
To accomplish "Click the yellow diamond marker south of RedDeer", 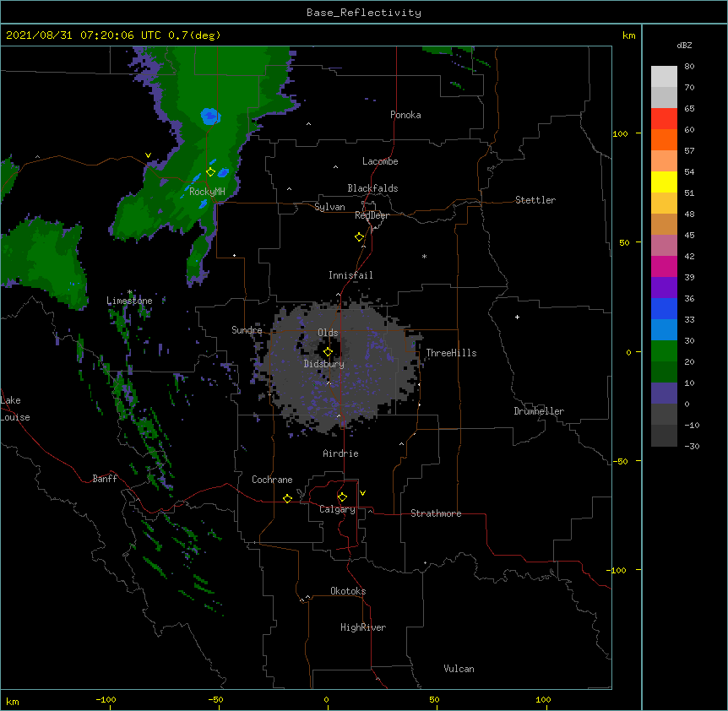I will (x=359, y=237).
